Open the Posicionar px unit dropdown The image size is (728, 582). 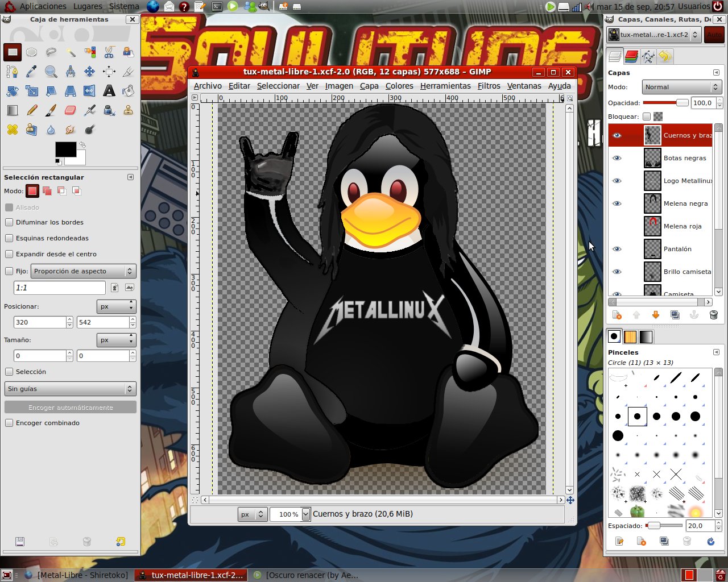[117, 306]
